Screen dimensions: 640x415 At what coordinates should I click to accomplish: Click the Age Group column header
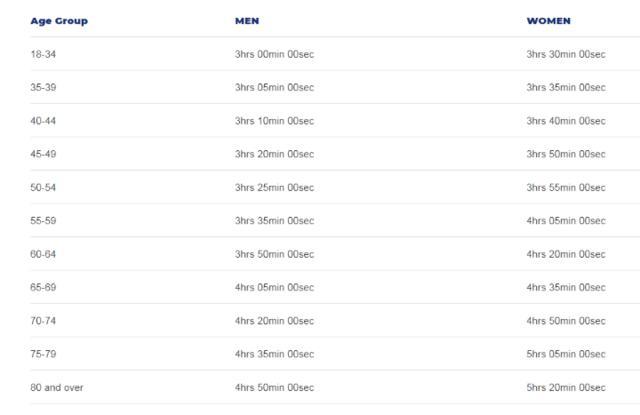(x=59, y=21)
